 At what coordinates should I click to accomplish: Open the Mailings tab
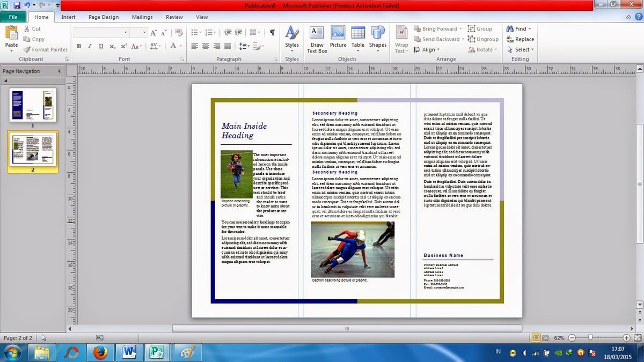pos(142,17)
